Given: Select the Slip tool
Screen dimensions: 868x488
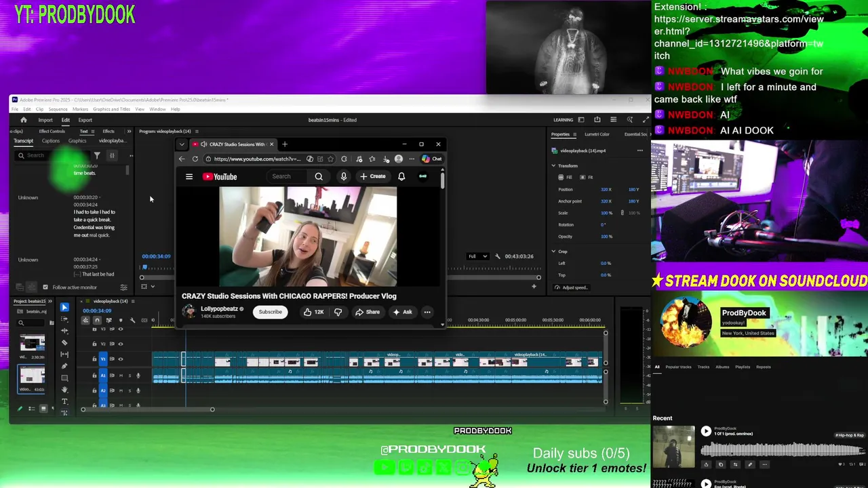Looking at the screenshot, I should point(64,354).
